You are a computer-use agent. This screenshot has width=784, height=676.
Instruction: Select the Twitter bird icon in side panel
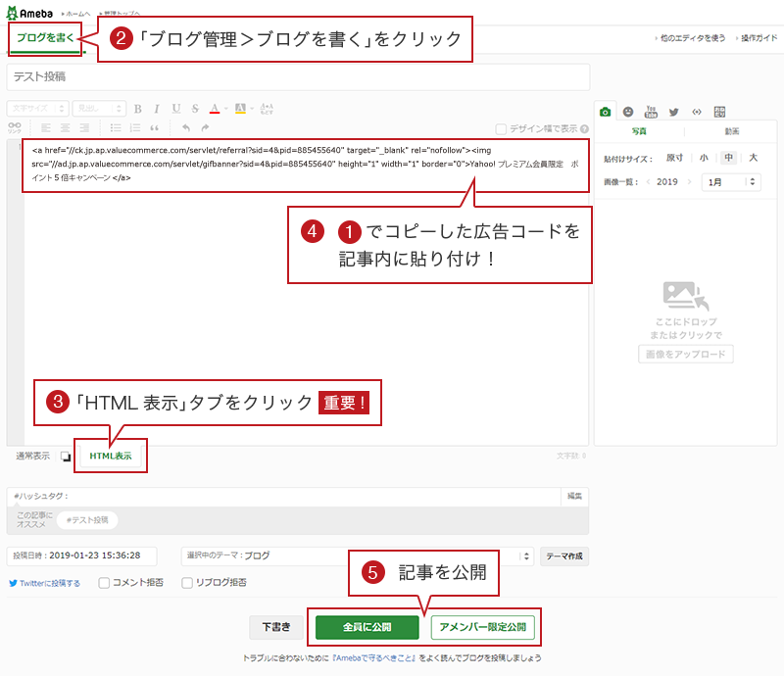click(673, 111)
